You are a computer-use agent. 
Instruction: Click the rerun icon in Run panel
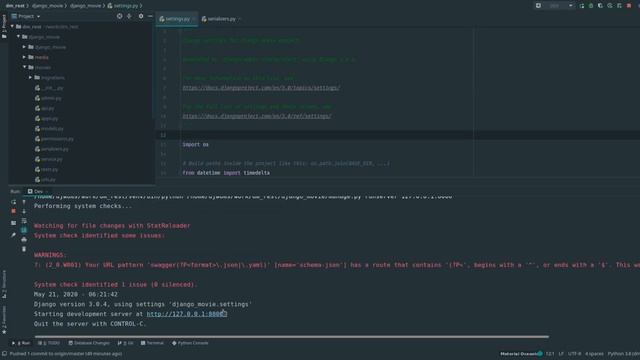13,202
